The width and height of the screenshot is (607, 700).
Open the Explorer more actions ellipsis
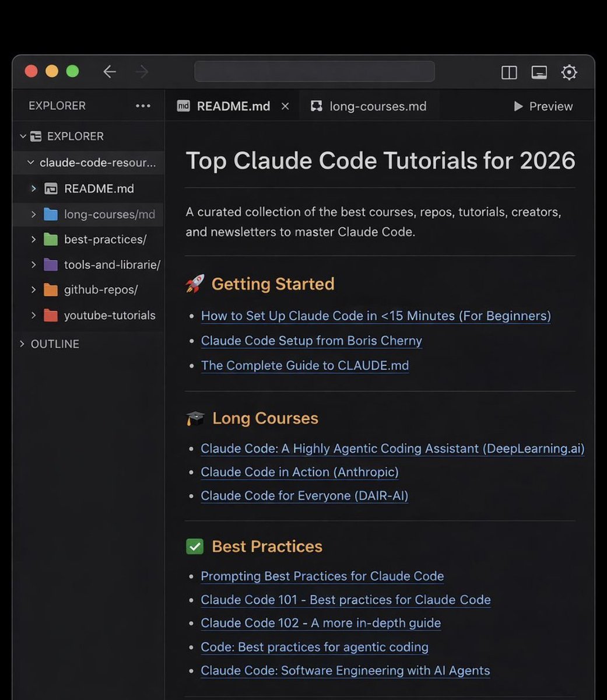pyautogui.click(x=143, y=106)
